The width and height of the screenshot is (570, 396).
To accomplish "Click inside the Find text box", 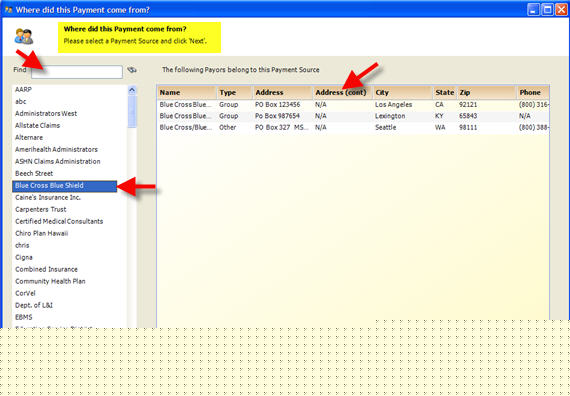I will 77,72.
